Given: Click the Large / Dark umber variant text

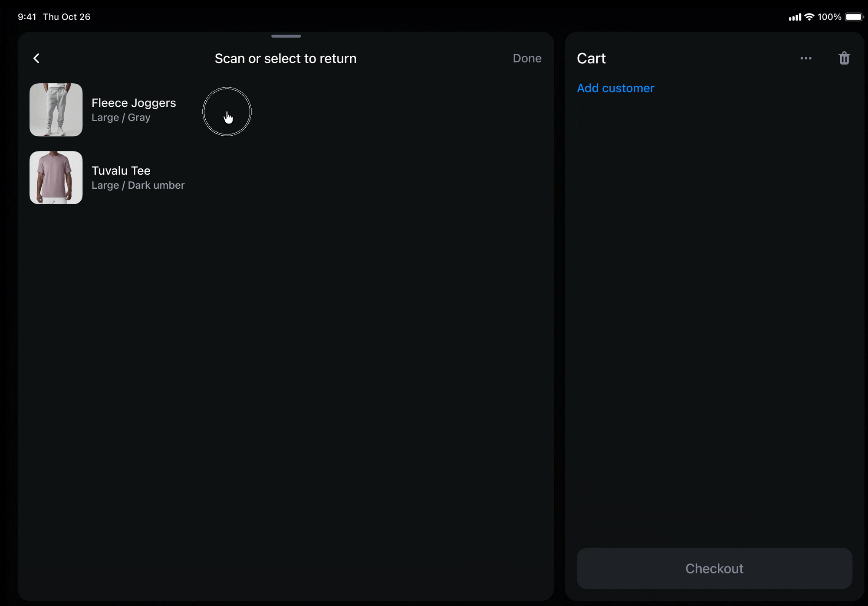Looking at the screenshot, I should click(138, 185).
